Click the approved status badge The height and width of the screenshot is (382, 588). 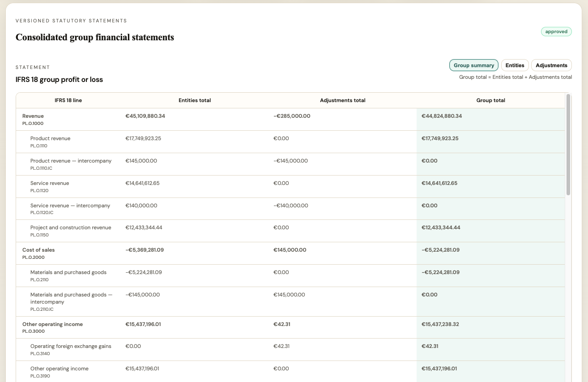(x=556, y=32)
